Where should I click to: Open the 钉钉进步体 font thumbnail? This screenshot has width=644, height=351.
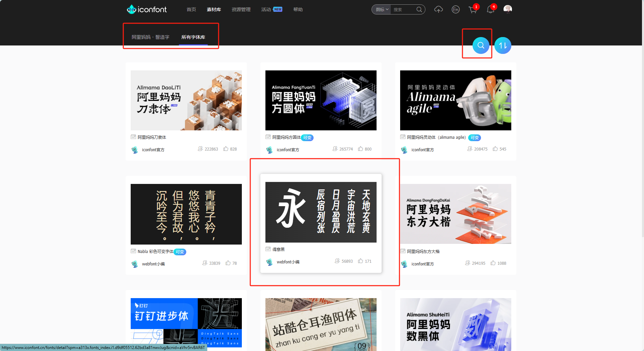pos(186,323)
